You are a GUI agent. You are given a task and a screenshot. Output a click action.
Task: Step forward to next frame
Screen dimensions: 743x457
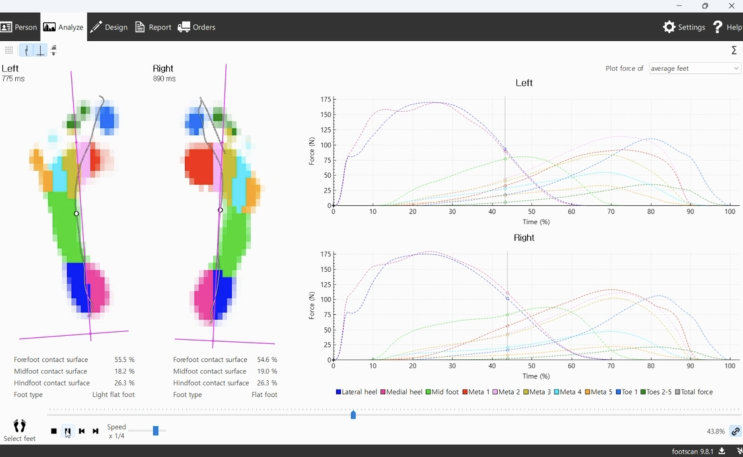[x=95, y=431]
